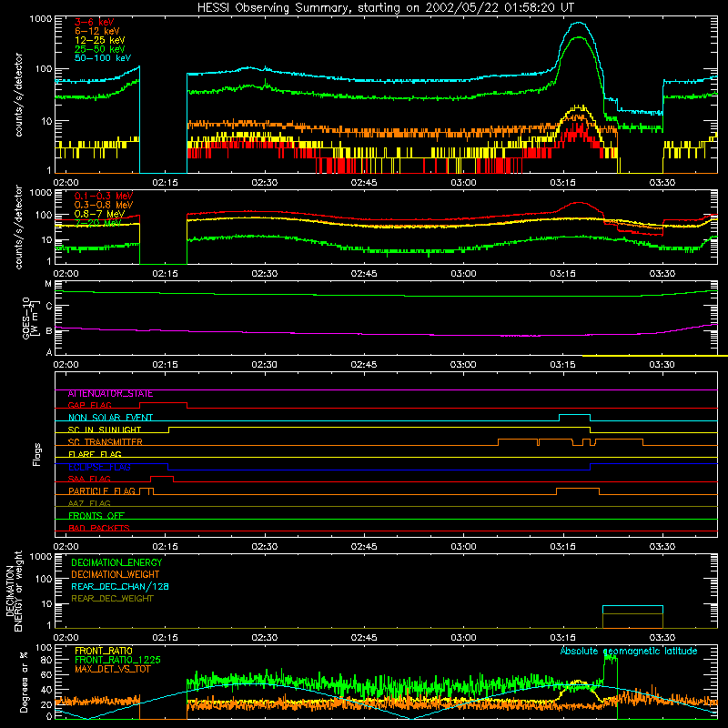Click the green 'FRONTS_OFF' label
Viewport: 728px width, 728px height.
(96, 516)
